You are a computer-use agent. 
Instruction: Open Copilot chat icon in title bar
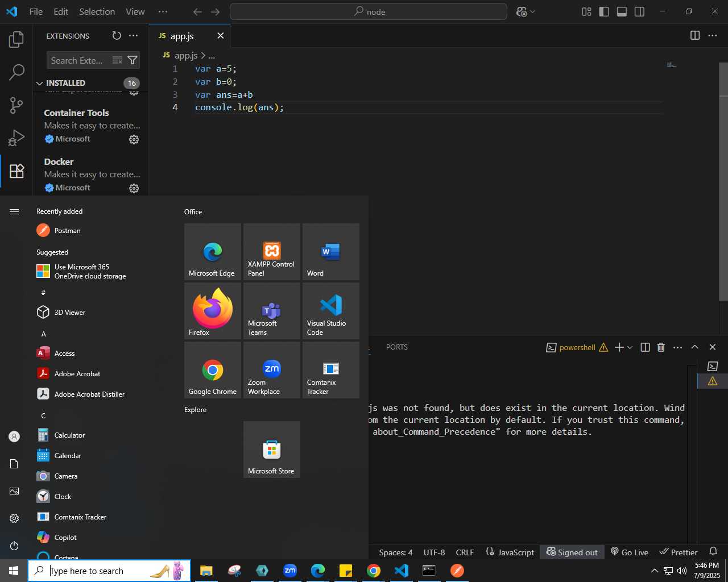pyautogui.click(x=522, y=11)
